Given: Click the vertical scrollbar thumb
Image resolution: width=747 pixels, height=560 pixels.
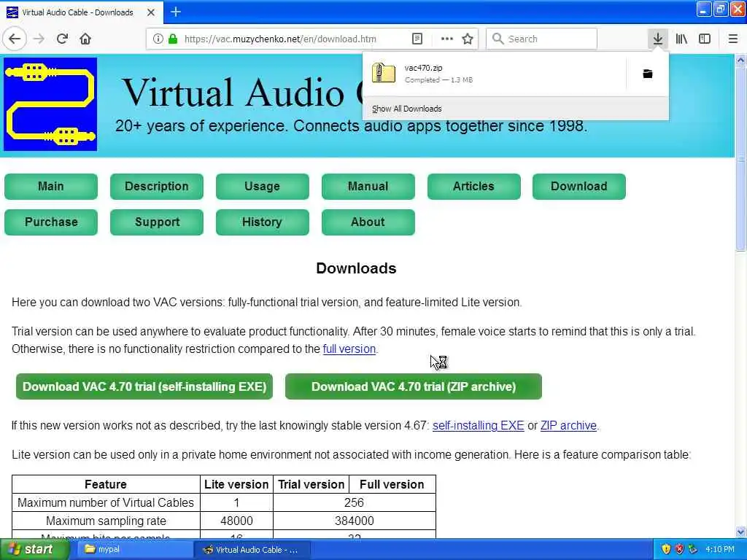Looking at the screenshot, I should pos(740,157).
